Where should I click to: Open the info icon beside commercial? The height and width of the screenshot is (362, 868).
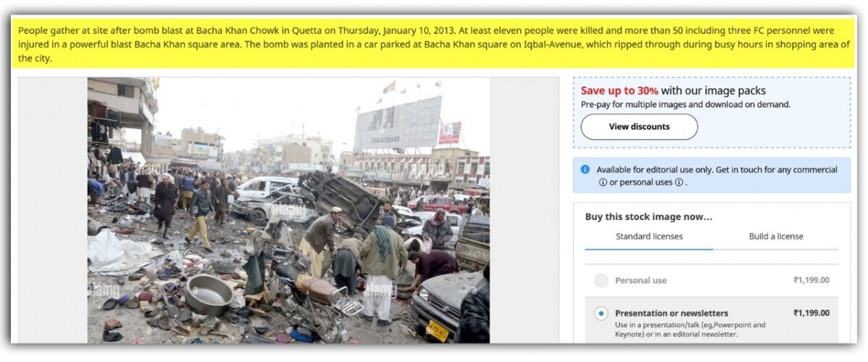coord(603,182)
